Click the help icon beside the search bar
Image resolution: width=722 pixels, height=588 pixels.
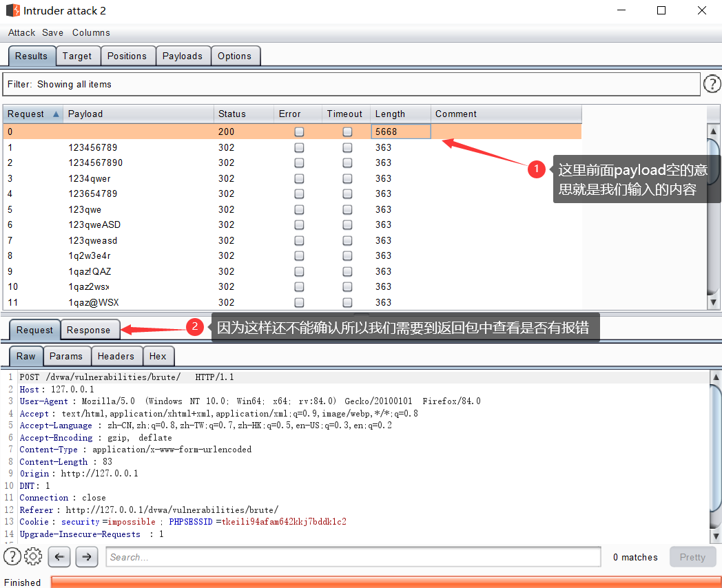tap(12, 556)
